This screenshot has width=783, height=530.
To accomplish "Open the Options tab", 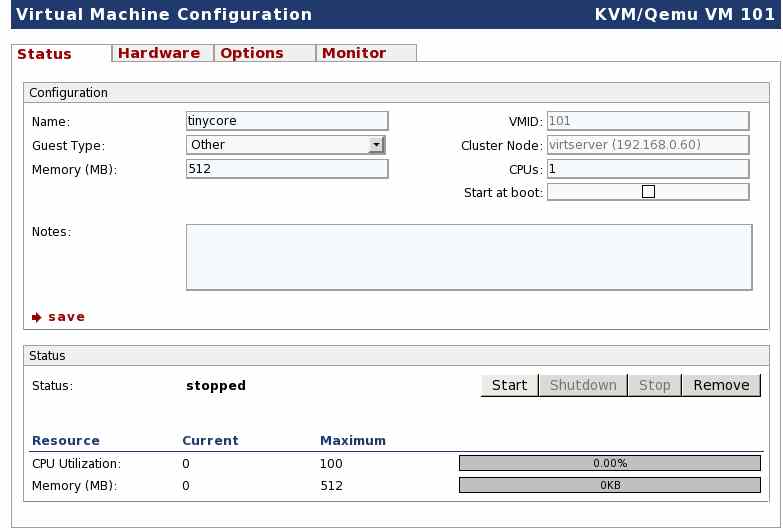I will click(x=265, y=53).
